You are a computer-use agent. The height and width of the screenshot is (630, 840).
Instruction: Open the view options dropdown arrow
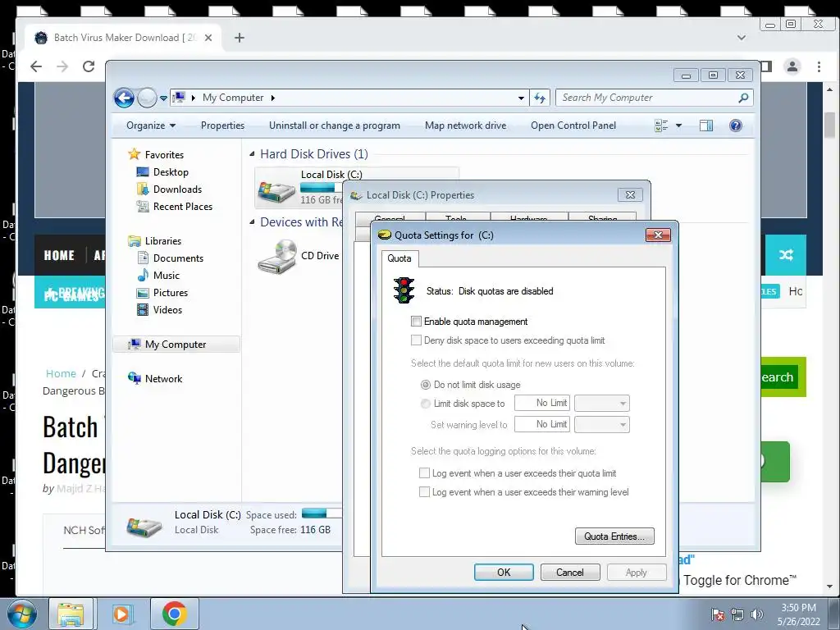678,126
